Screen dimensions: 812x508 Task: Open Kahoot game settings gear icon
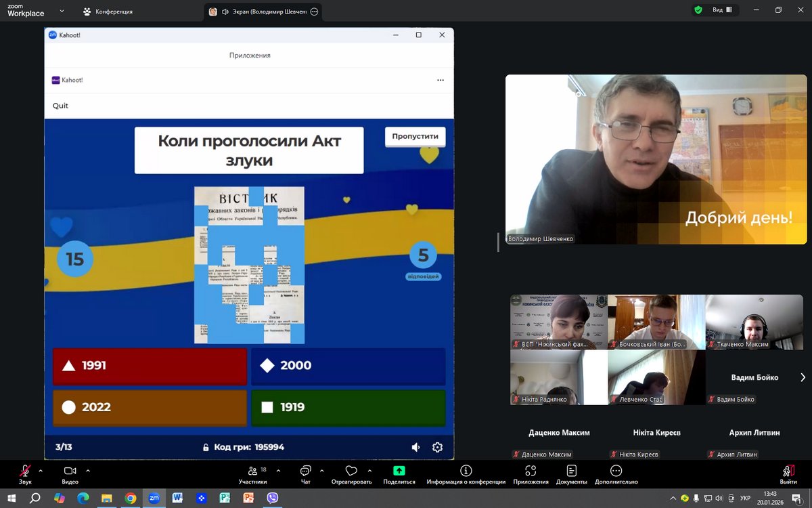437,447
